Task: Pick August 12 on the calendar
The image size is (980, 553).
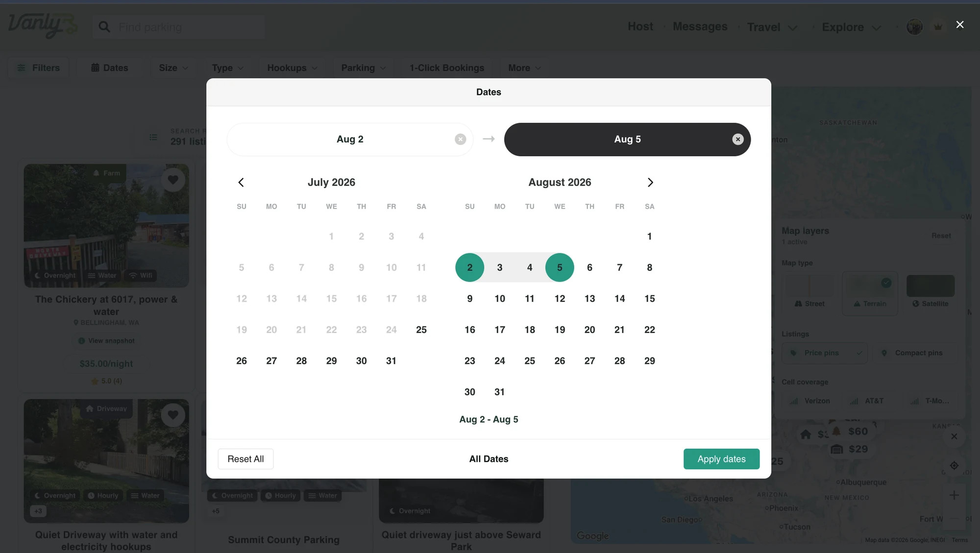Action: tap(560, 299)
